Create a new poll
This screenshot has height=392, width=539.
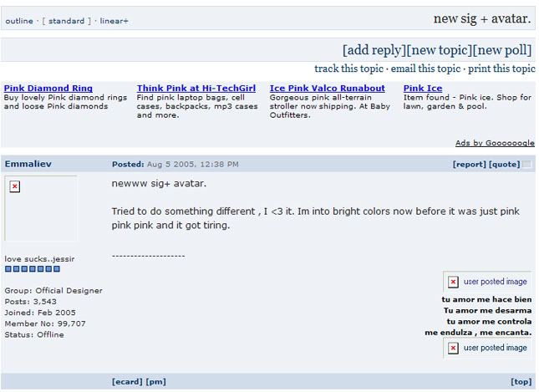tap(502, 50)
